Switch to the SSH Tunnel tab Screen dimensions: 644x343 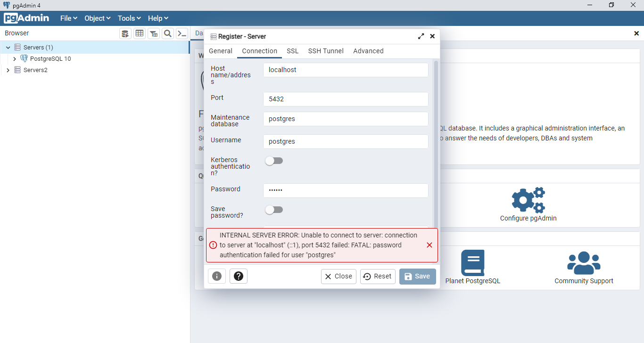[x=326, y=51]
